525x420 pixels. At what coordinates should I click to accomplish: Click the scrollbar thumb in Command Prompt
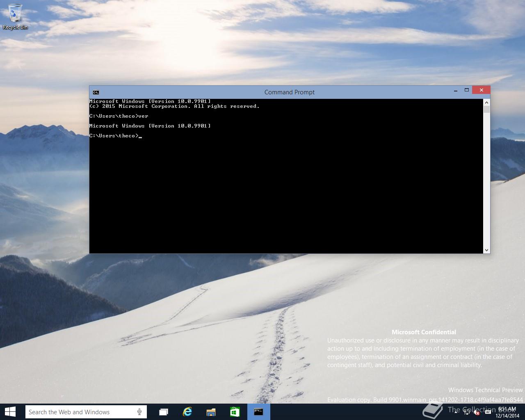tap(487, 110)
